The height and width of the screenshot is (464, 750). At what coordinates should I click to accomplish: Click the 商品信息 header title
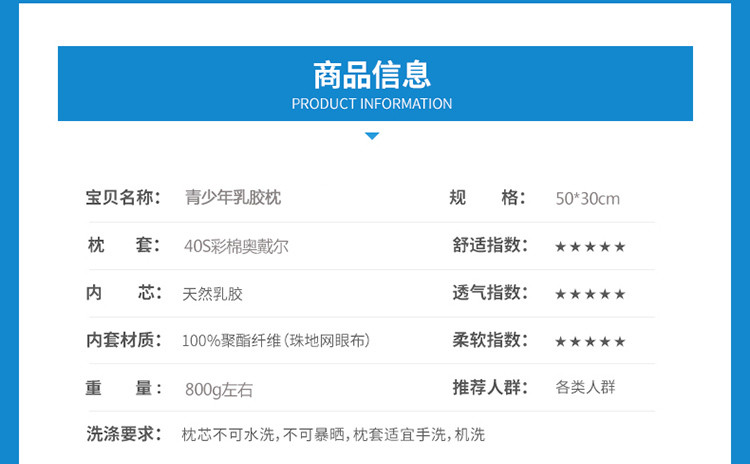click(372, 75)
